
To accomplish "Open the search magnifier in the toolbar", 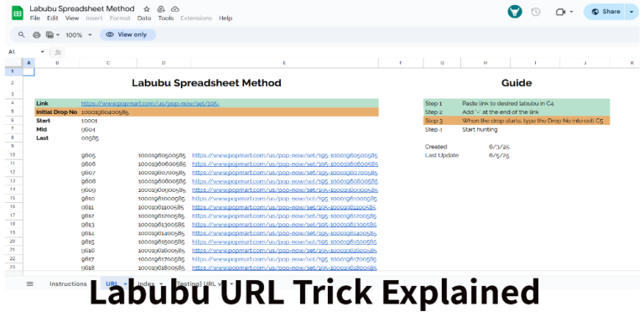I will (x=21, y=35).
